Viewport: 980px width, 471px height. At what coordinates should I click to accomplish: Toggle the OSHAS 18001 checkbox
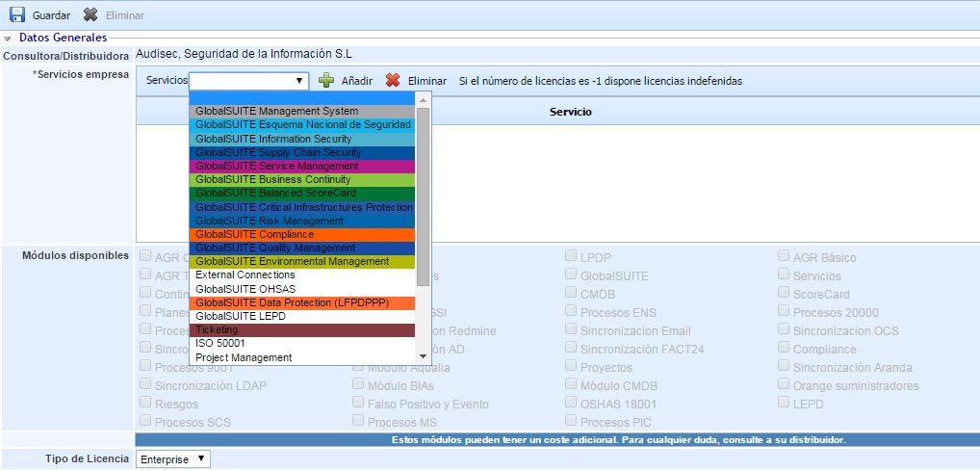572,404
